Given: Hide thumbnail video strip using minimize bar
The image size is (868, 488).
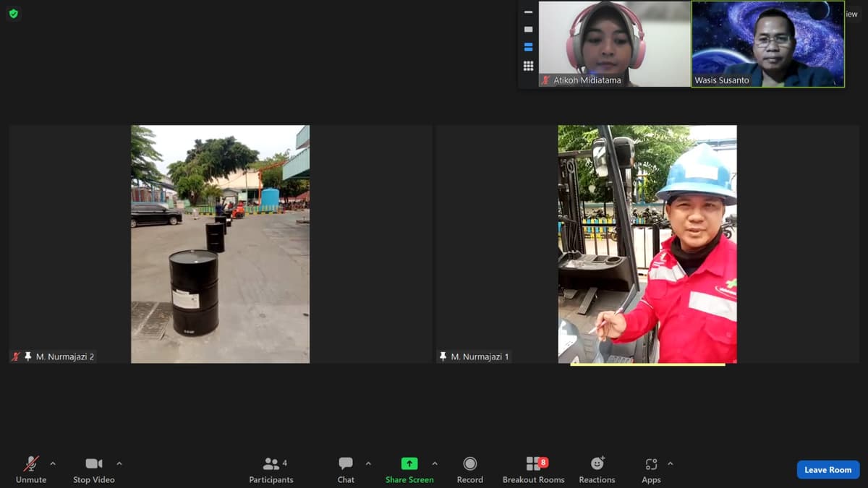Looking at the screenshot, I should [528, 12].
